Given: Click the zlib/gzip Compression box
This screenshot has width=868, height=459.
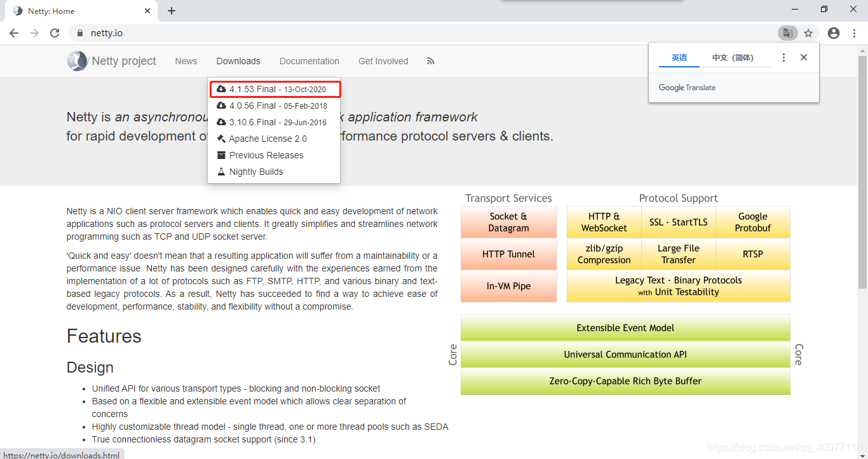Looking at the screenshot, I should [604, 254].
